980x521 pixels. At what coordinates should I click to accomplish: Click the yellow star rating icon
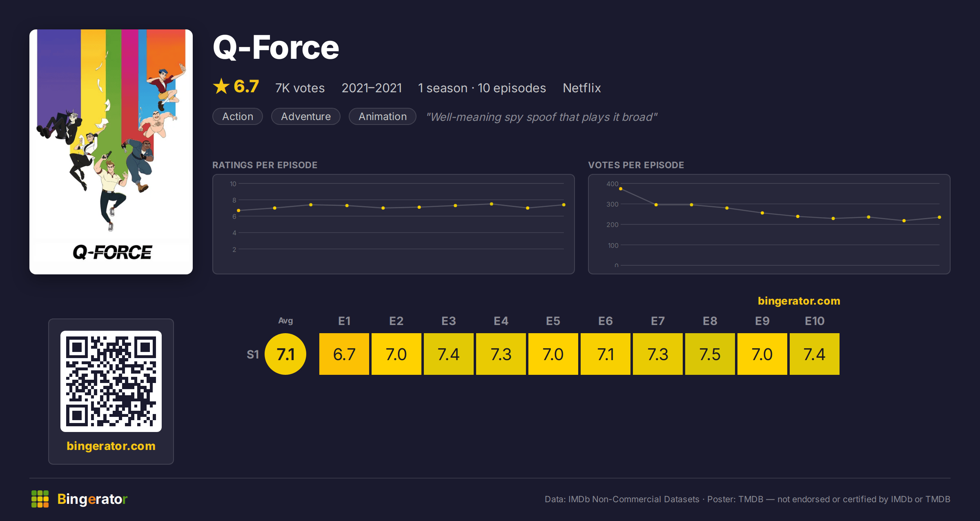click(x=221, y=87)
